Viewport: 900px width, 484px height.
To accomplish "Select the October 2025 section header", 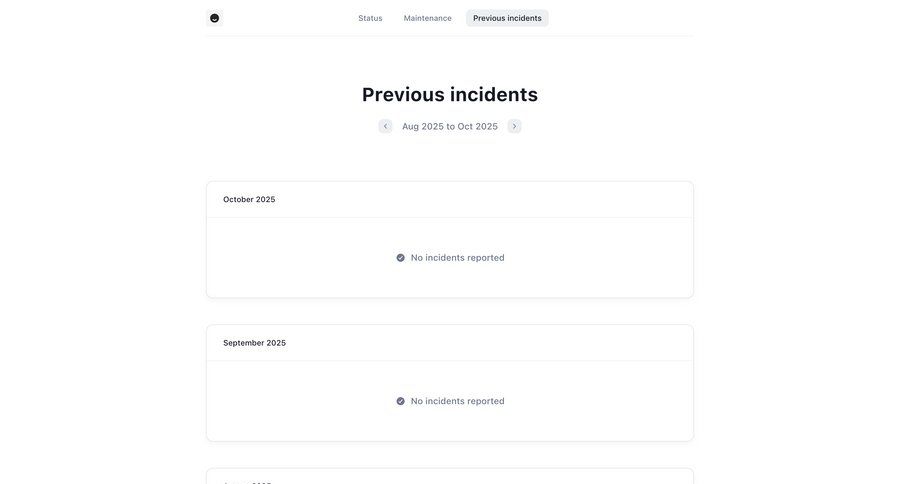I will coord(249,199).
